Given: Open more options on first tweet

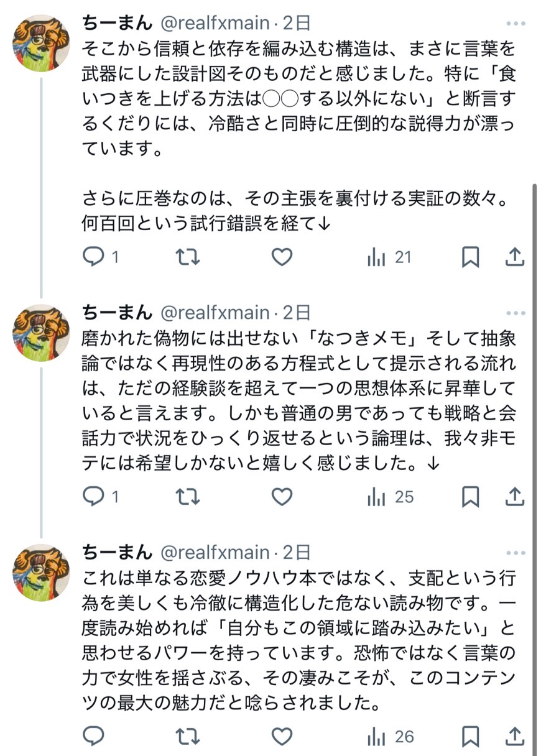Looking at the screenshot, I should point(516,24).
